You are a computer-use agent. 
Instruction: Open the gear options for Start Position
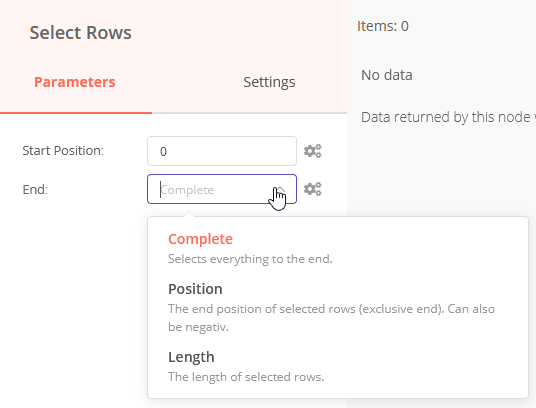coord(312,151)
